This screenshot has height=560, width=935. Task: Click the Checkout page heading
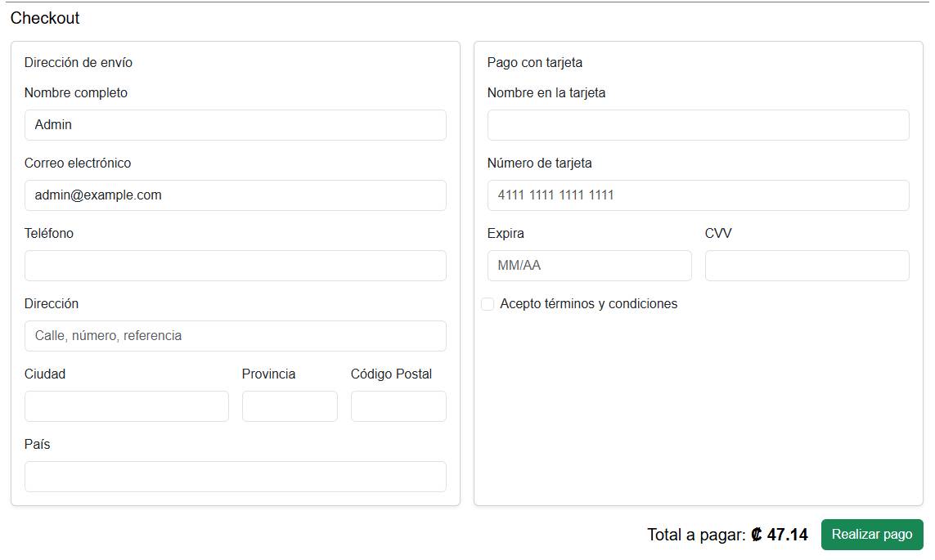click(x=45, y=18)
